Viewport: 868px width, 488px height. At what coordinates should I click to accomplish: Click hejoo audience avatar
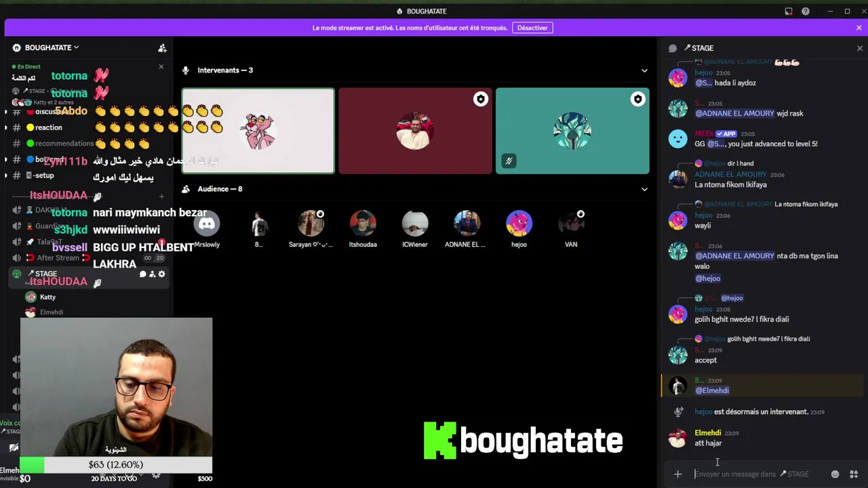click(x=519, y=224)
